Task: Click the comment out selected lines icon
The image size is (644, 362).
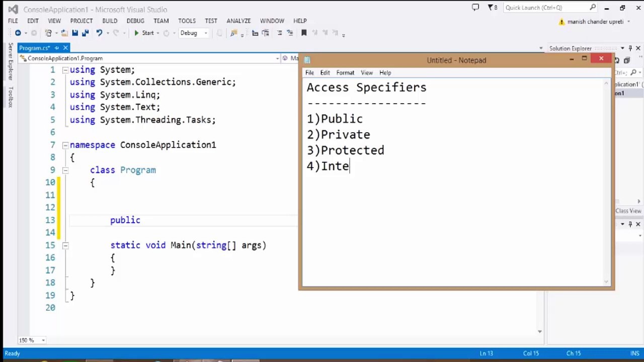Action: pos(279,33)
